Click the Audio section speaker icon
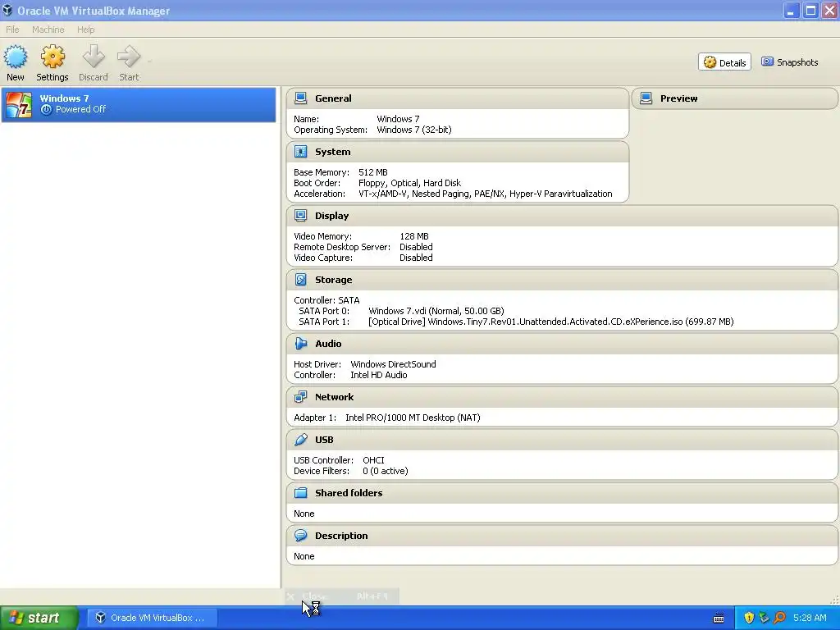 (300, 344)
